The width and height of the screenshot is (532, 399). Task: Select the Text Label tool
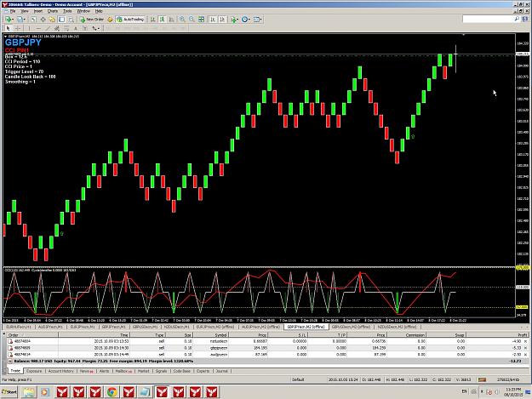coord(85,28)
